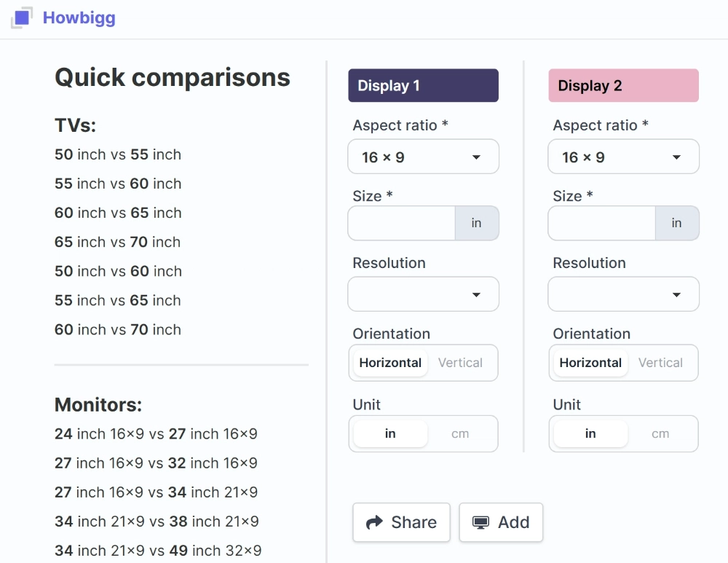The image size is (728, 563).
Task: Open Display 1 aspect ratio dropdown
Action: point(423,157)
